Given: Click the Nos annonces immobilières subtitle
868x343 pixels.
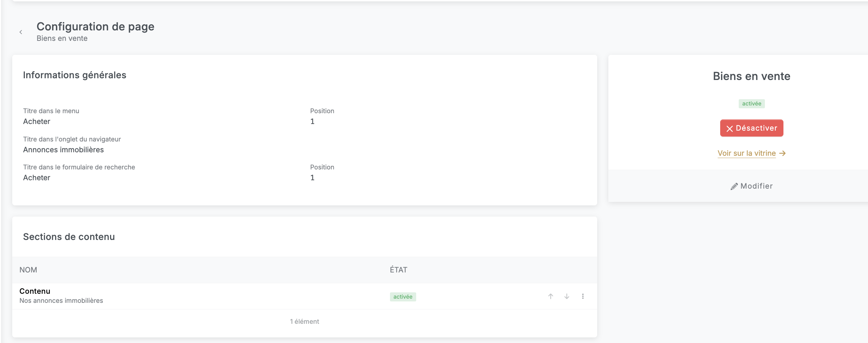Looking at the screenshot, I should [61, 301].
